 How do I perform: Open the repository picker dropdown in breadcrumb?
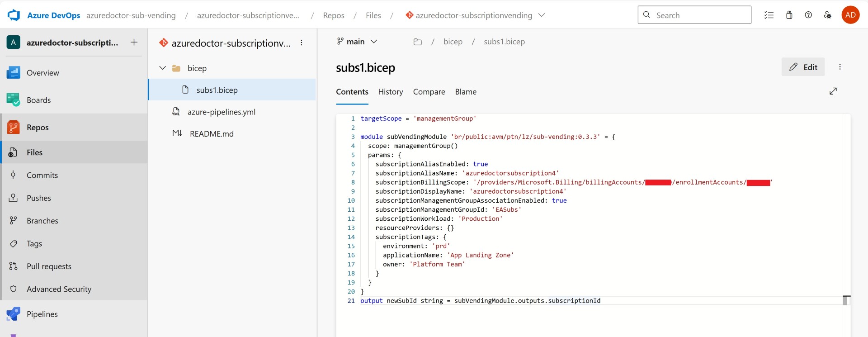point(542,15)
